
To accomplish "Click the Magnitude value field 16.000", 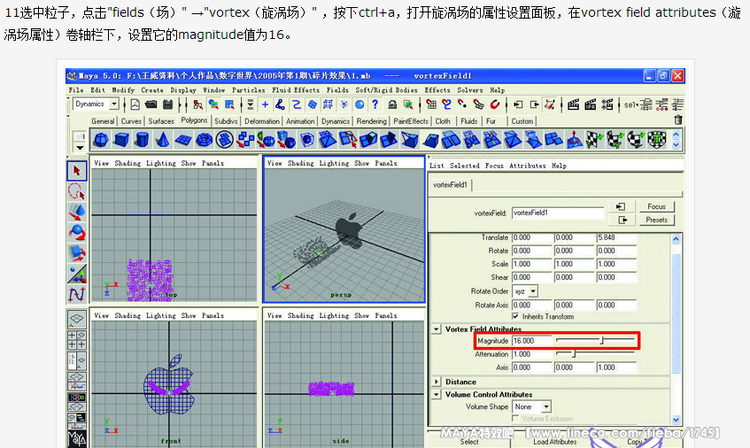I will click(532, 341).
